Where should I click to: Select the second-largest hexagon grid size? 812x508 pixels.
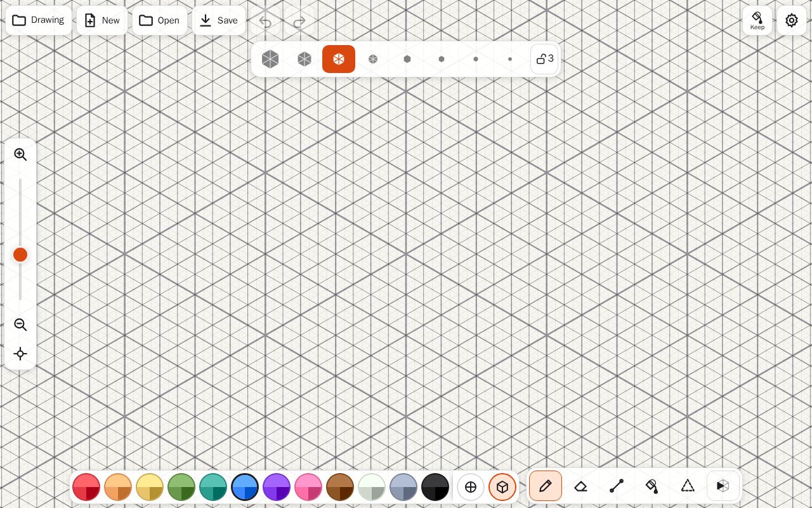(x=304, y=59)
